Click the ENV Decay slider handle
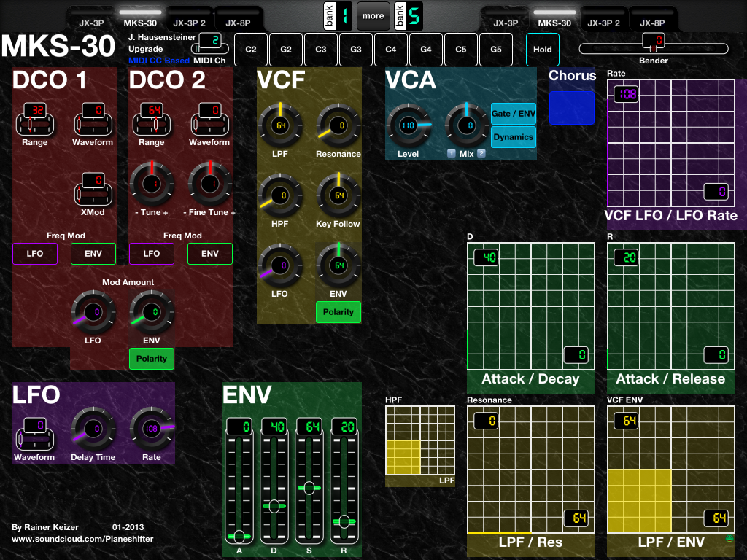 click(x=274, y=506)
